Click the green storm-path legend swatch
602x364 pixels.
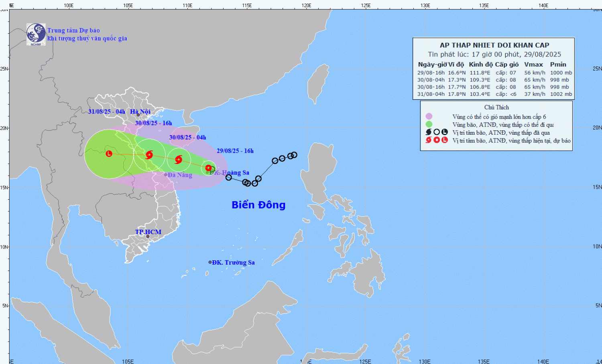coord(429,124)
